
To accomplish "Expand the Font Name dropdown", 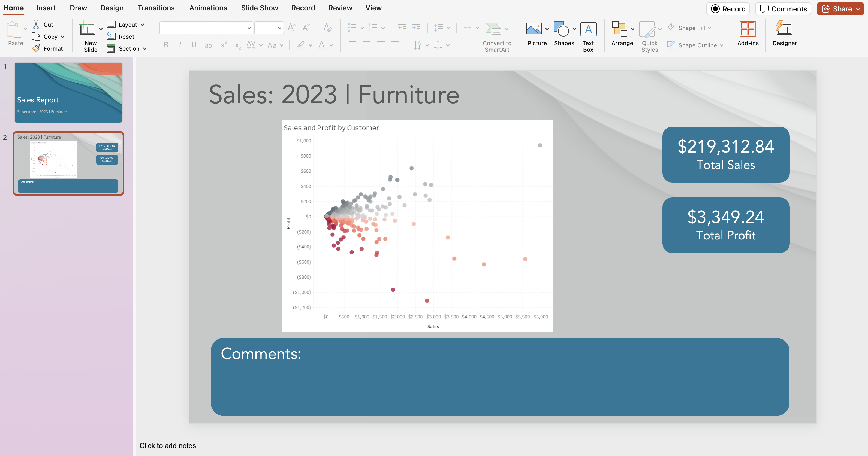I will click(x=249, y=28).
